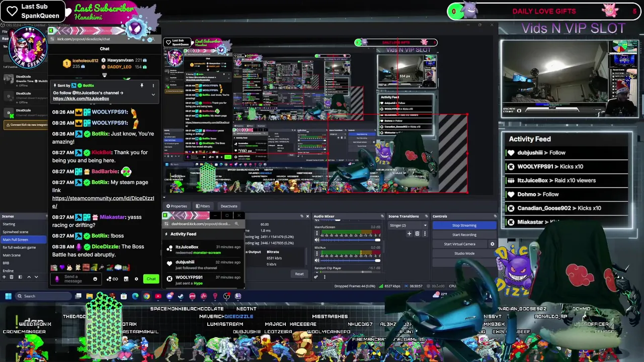Expand the pinned message chevron
The height and width of the screenshot is (362, 644).
(x=153, y=95)
